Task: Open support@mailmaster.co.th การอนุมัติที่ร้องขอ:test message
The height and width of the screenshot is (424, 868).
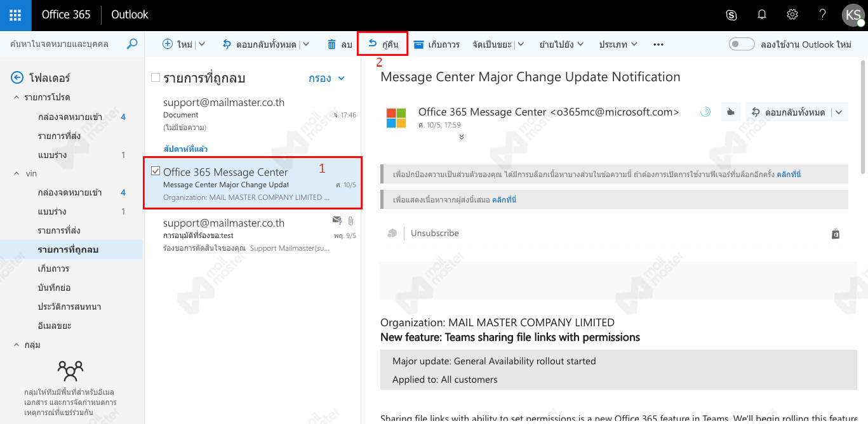Action: pos(253,235)
